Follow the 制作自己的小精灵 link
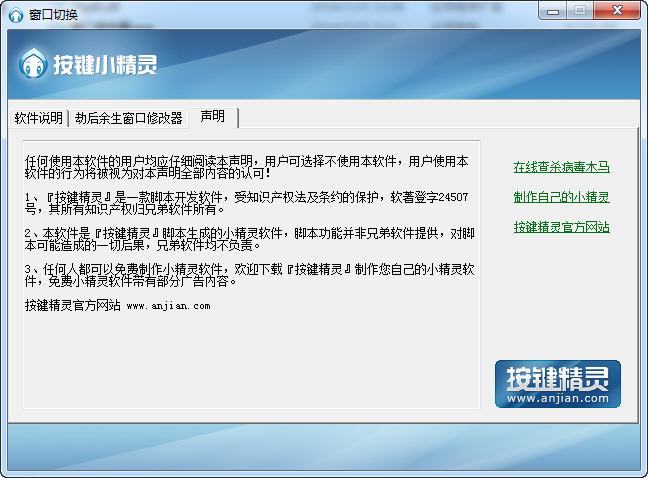 click(x=561, y=197)
